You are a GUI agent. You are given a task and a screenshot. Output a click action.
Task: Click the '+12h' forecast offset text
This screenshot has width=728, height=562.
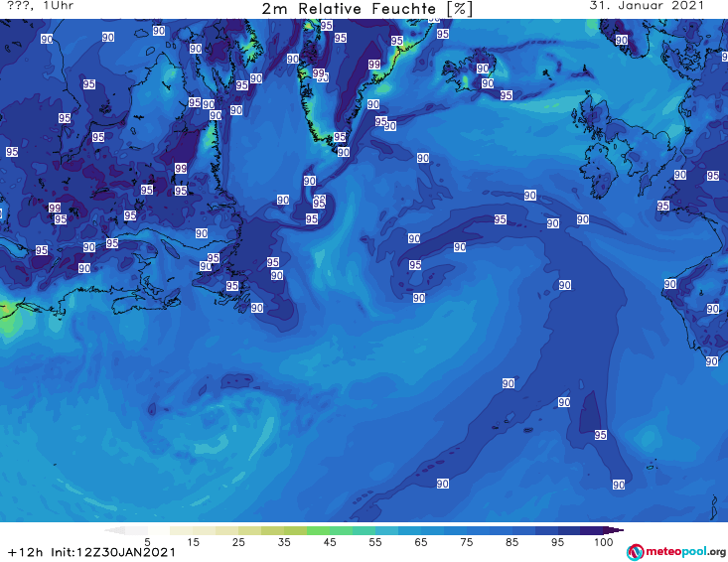(x=26, y=552)
